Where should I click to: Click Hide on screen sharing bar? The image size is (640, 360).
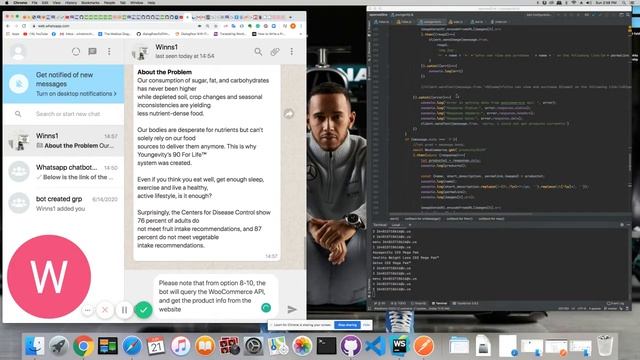coord(367,325)
